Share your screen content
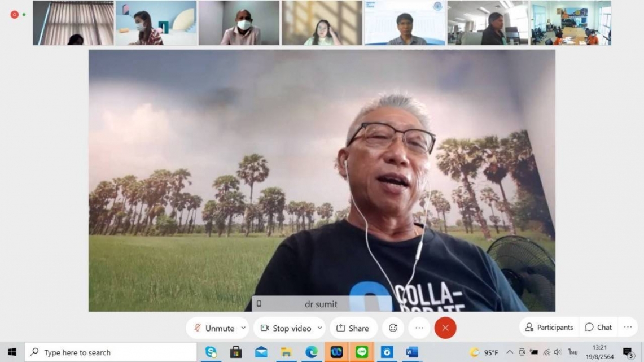 click(353, 328)
